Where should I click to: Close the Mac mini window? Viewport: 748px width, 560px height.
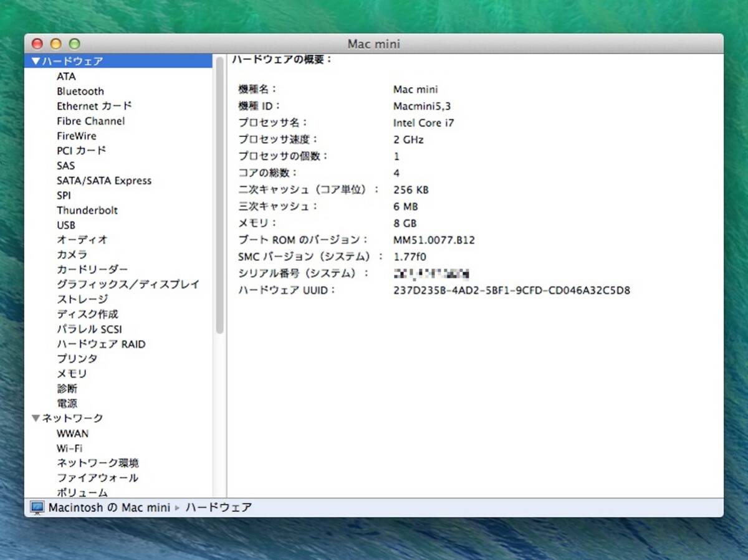(x=37, y=44)
